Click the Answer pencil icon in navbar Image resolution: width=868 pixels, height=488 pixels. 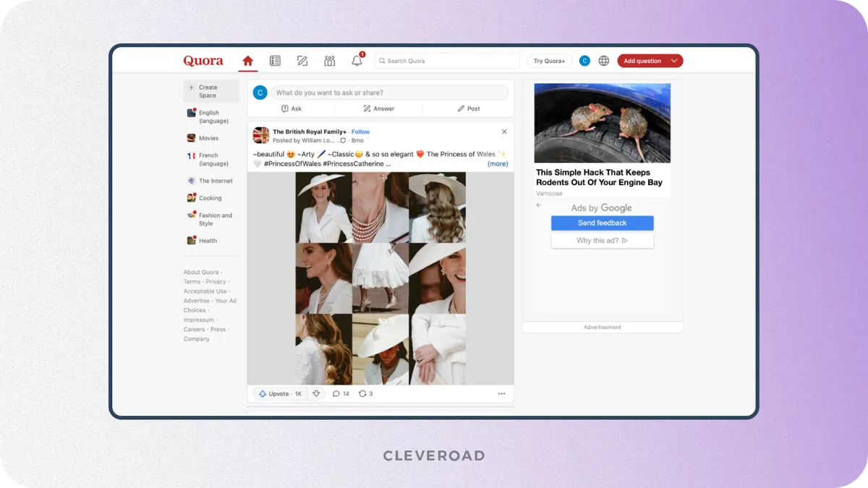click(302, 61)
